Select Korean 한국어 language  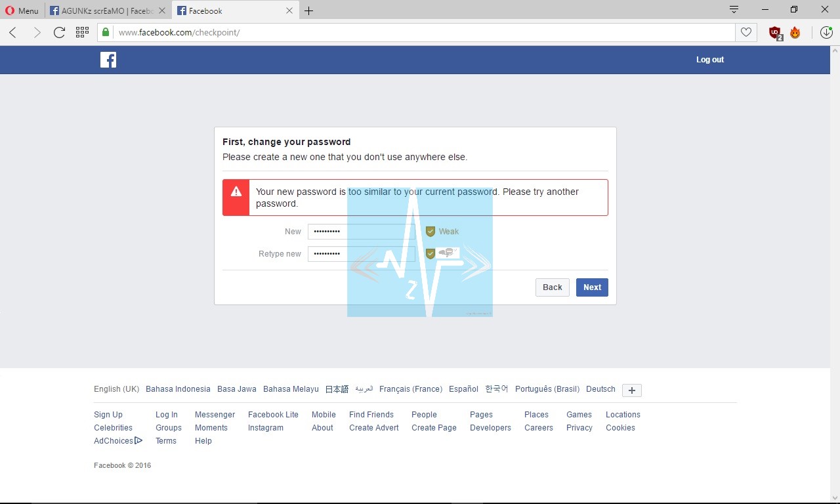[497, 389]
